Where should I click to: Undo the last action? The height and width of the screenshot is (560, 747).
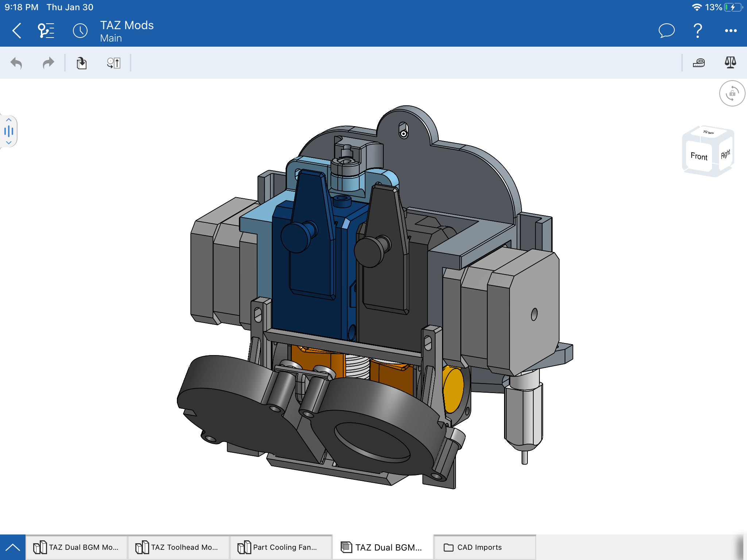(x=17, y=63)
